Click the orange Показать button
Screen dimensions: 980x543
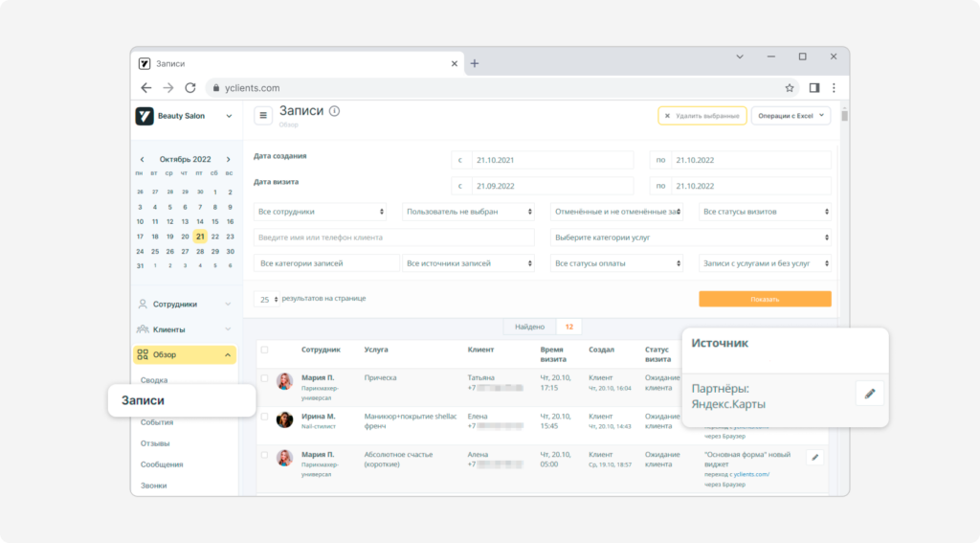point(765,299)
